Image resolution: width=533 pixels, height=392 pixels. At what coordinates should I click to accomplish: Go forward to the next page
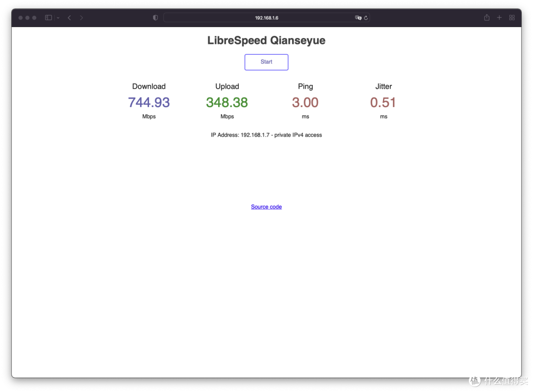coord(81,18)
